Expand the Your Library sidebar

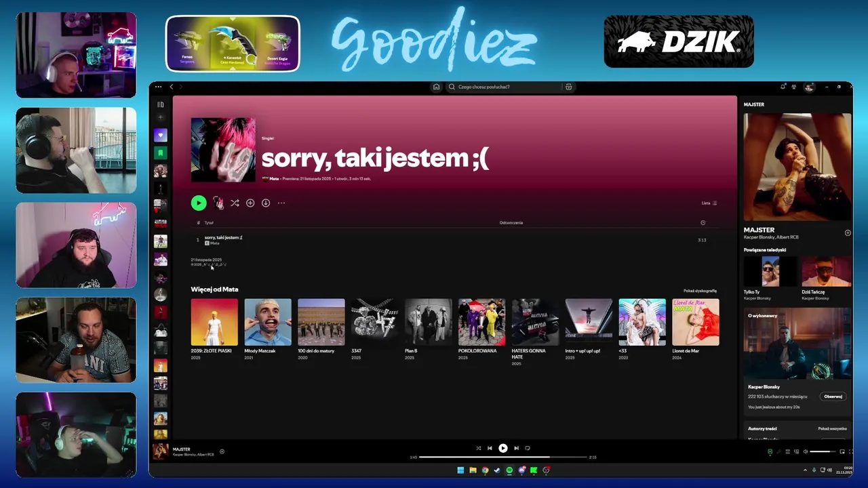pyautogui.click(x=161, y=104)
